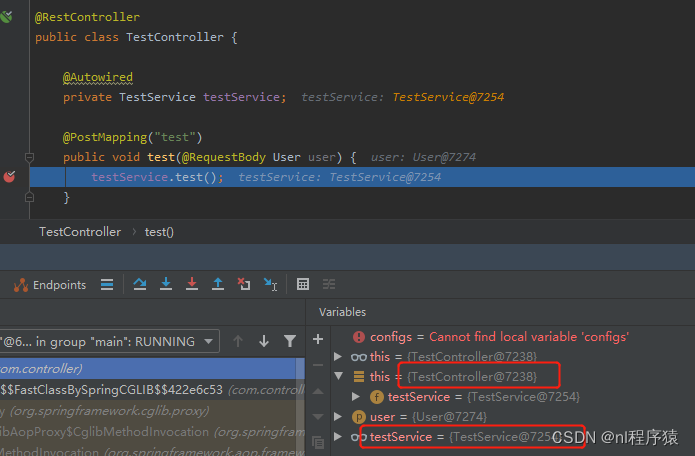Click the @Autowired annotation

(x=98, y=77)
